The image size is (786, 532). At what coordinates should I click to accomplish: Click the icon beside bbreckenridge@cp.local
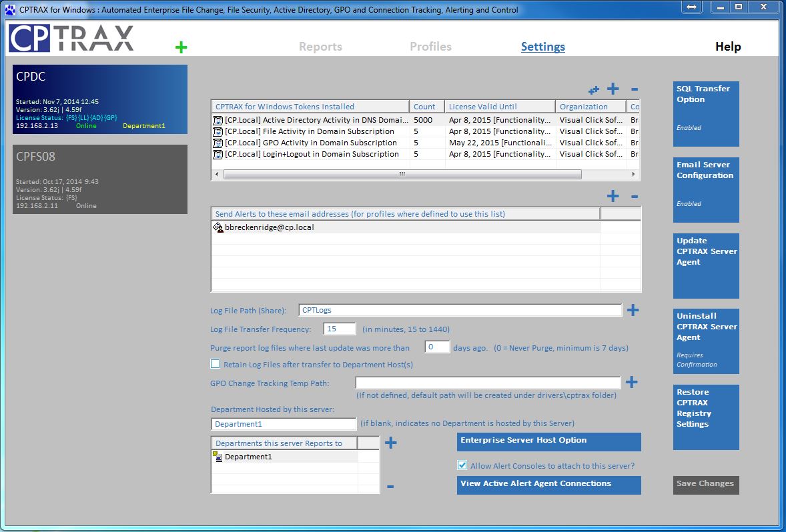(x=218, y=227)
